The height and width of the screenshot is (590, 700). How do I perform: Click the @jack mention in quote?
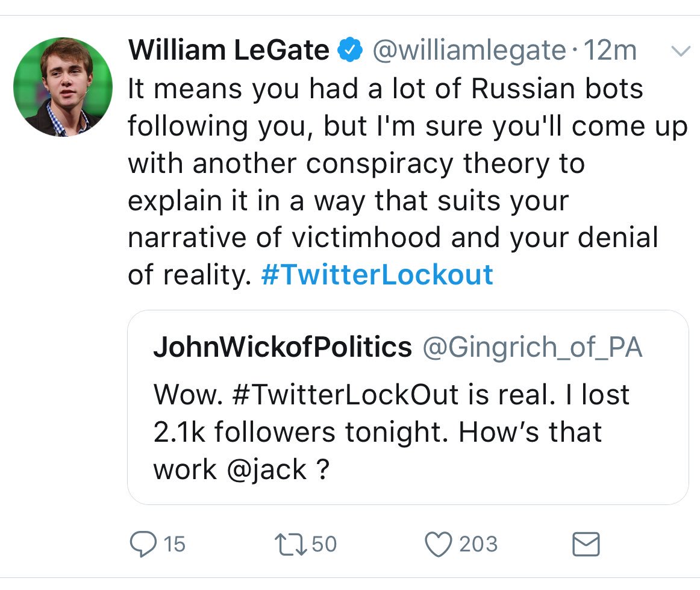pyautogui.click(x=266, y=469)
